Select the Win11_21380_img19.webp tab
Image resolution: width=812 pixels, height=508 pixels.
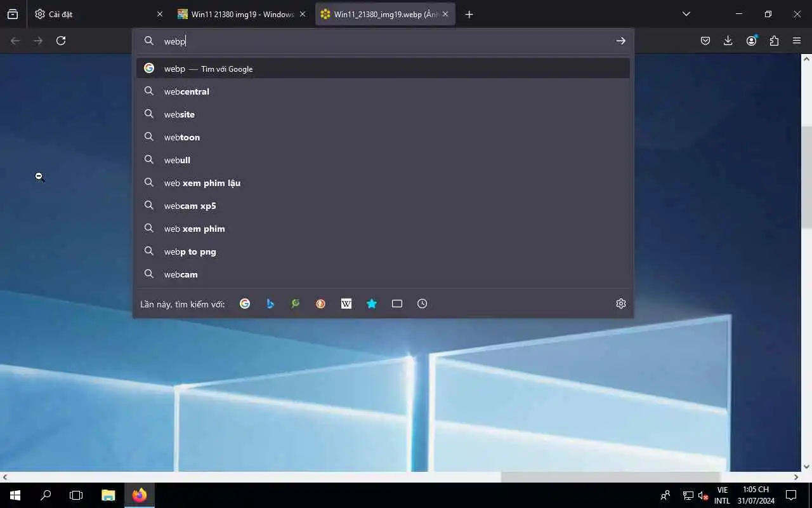point(386,14)
